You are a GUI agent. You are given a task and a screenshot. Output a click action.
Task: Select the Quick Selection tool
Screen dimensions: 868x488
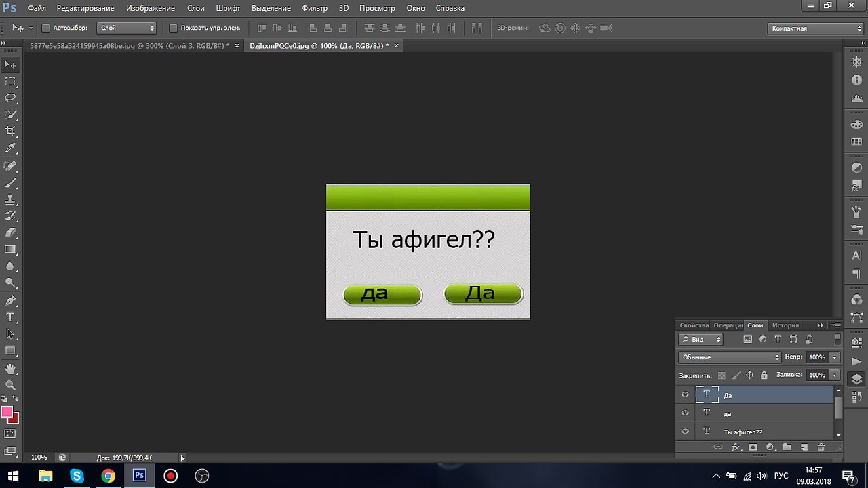pos(10,115)
